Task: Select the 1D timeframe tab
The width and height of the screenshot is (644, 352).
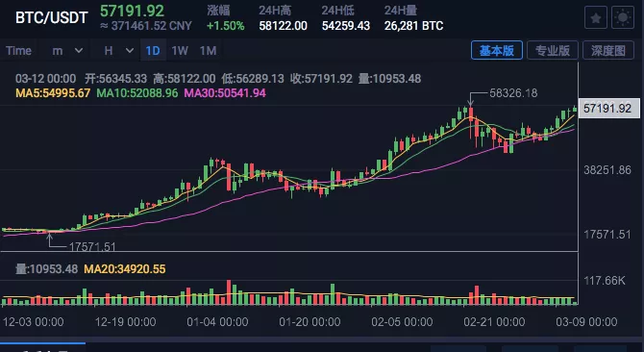Action: click(153, 51)
